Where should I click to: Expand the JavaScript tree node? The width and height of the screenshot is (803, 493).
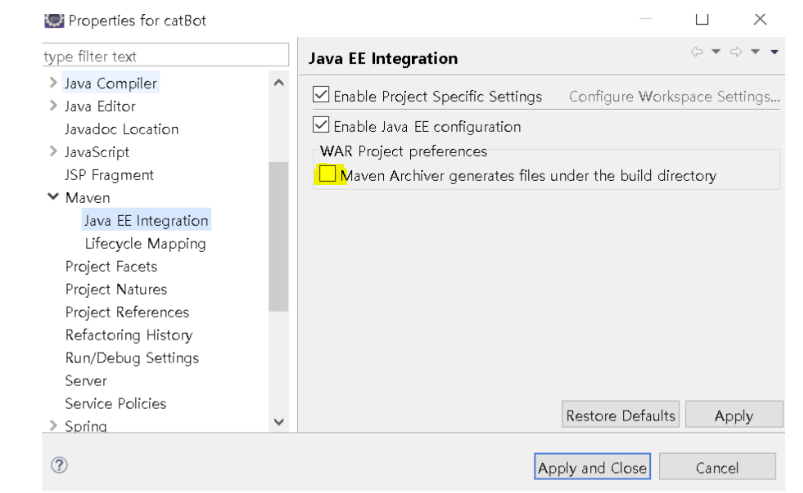tap(53, 152)
